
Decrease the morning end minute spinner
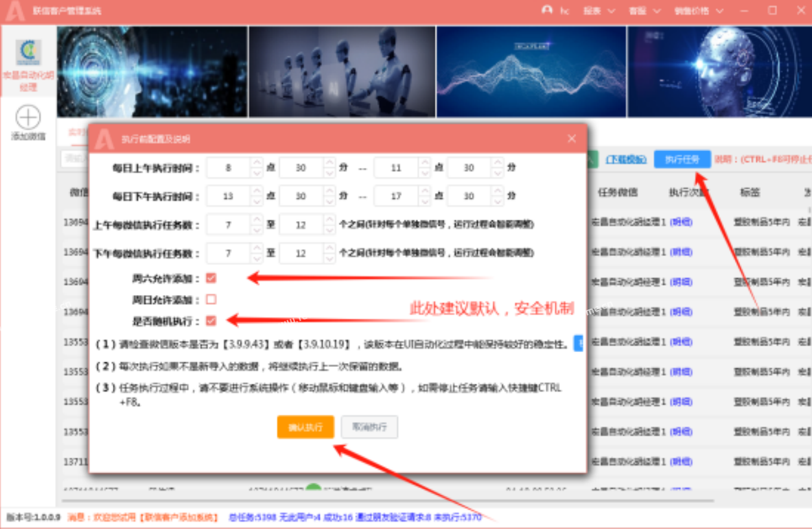tap(498, 173)
